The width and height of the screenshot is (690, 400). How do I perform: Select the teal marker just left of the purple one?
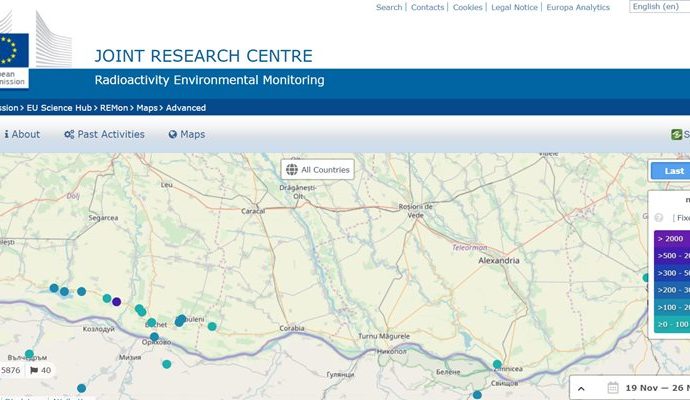pyautogui.click(x=107, y=298)
